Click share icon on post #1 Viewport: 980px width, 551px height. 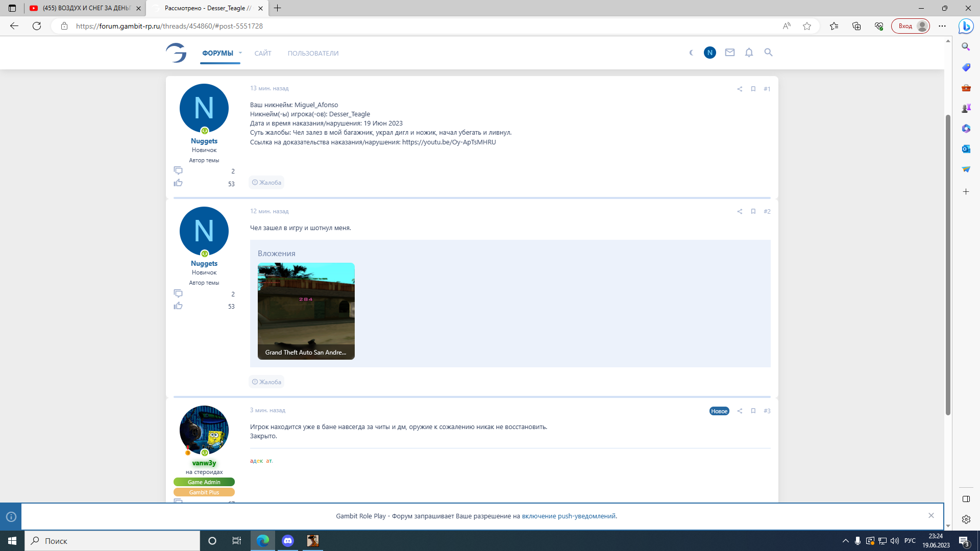point(740,89)
